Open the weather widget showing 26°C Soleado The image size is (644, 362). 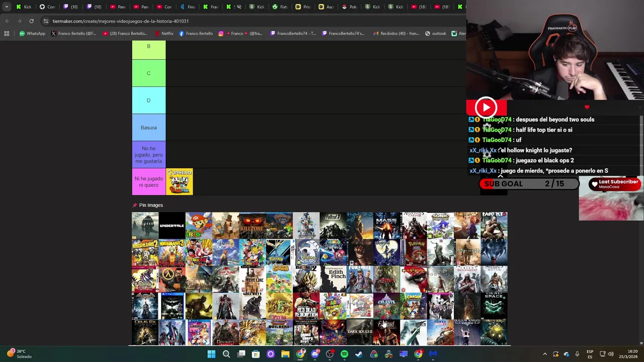tap(19, 354)
